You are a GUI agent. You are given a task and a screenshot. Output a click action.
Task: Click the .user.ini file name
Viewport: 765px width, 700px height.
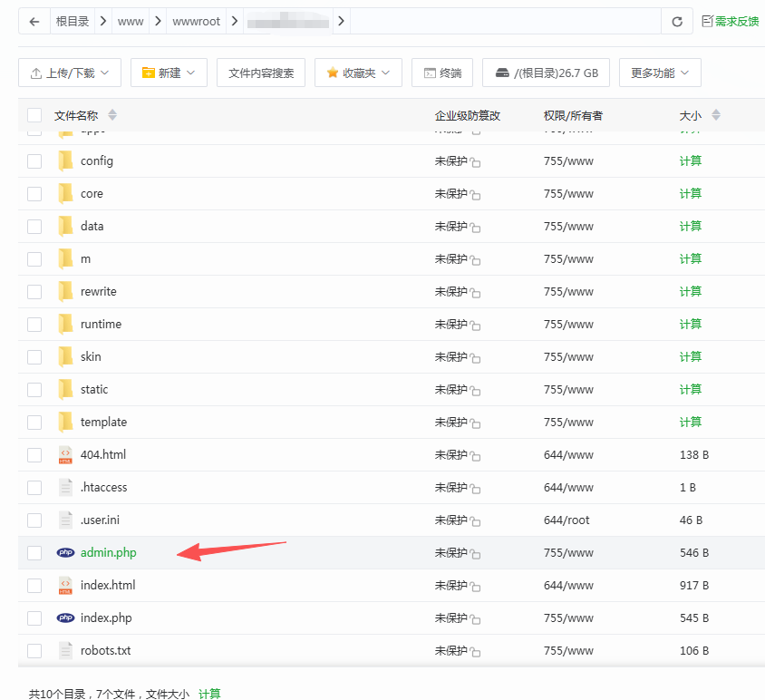pos(100,520)
